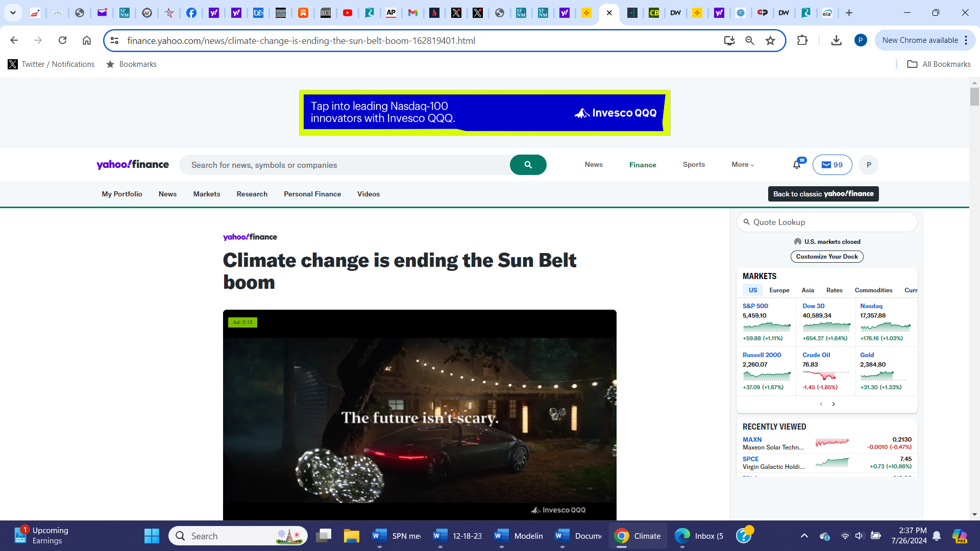Open Chrome extensions puzzle icon

[x=802, y=40]
